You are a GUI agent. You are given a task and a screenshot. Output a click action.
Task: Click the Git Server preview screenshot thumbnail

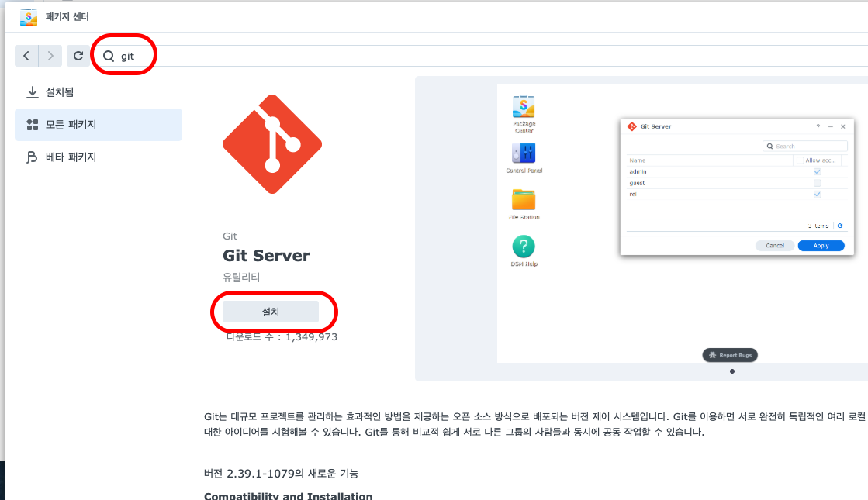pyautogui.click(x=683, y=223)
